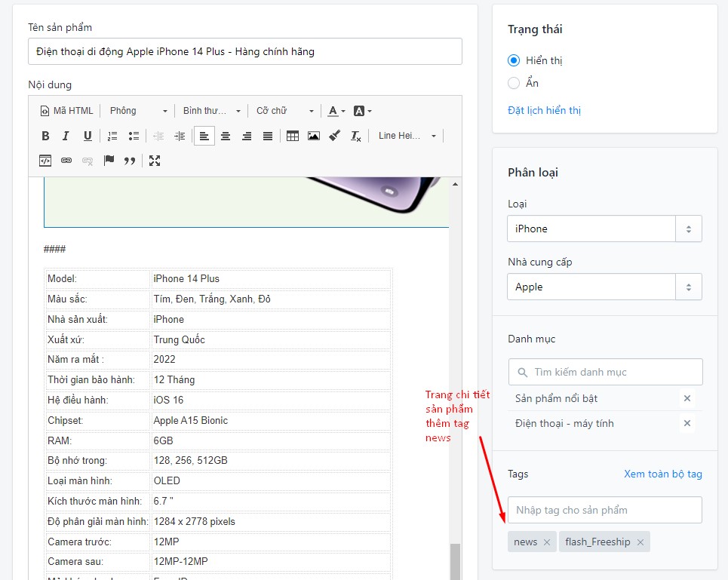Screen dimensions: 728x580
Task: Select the iPhone image in editor
Action: point(247,202)
